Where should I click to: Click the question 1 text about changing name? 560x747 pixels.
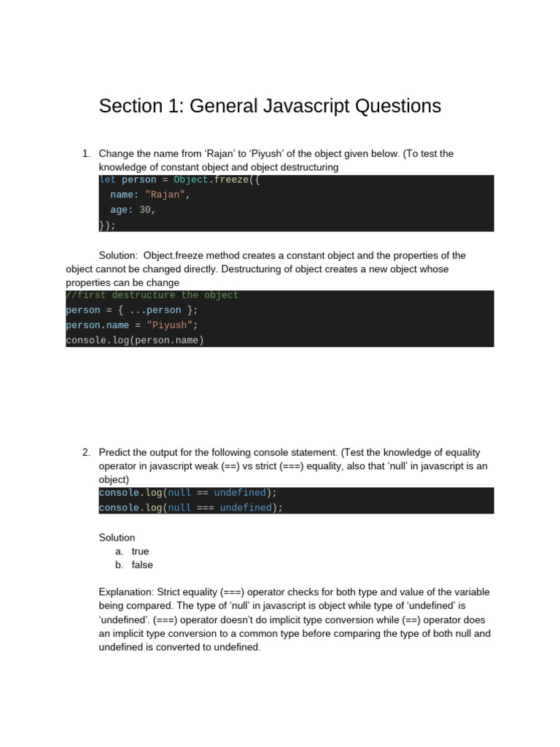point(276,160)
